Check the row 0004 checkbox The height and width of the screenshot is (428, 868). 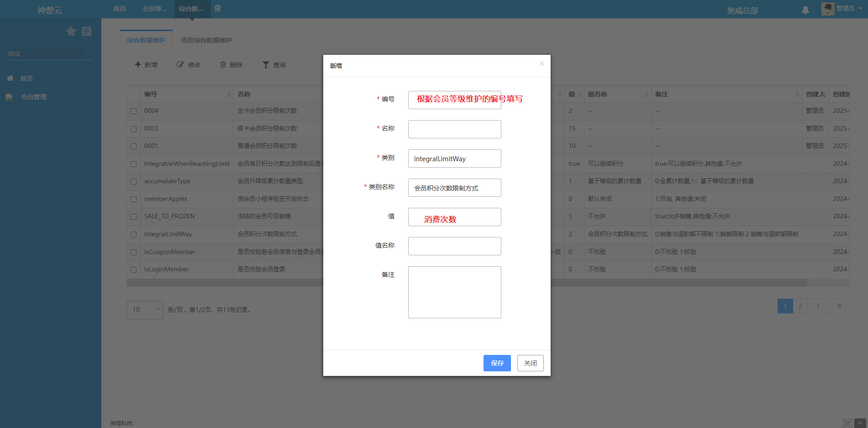coord(133,111)
